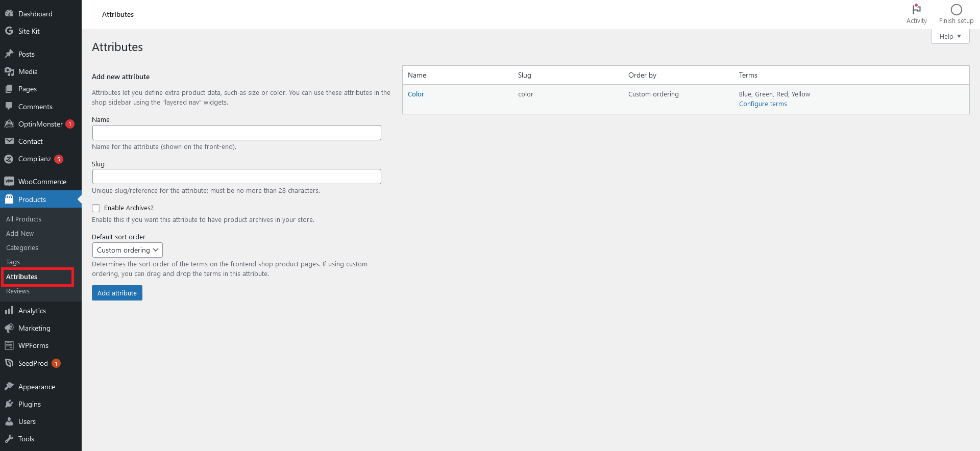Focus the attribute Name input field
The width and height of the screenshot is (980, 451).
point(236,133)
